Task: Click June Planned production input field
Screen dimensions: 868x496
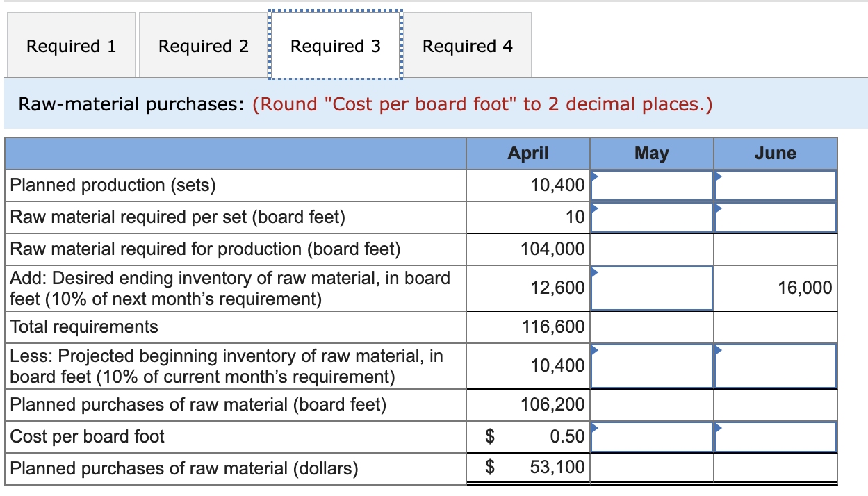Action: [x=776, y=185]
